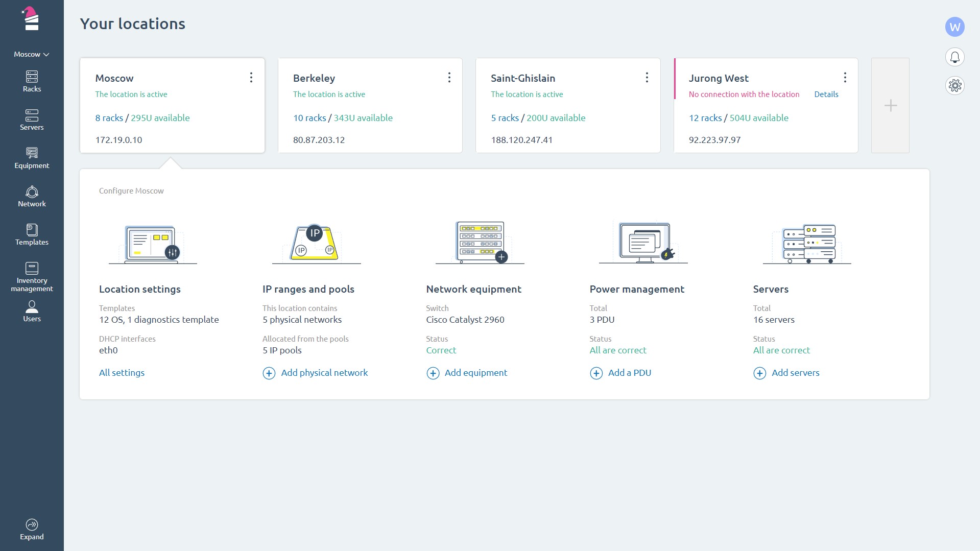
Task: Open notifications bell
Action: 954,57
